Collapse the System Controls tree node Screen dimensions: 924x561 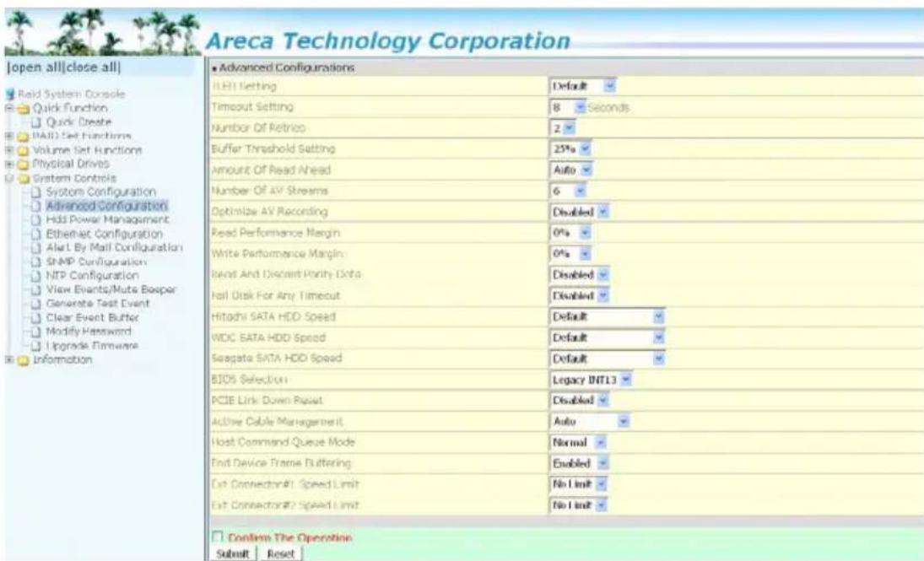click(9, 178)
